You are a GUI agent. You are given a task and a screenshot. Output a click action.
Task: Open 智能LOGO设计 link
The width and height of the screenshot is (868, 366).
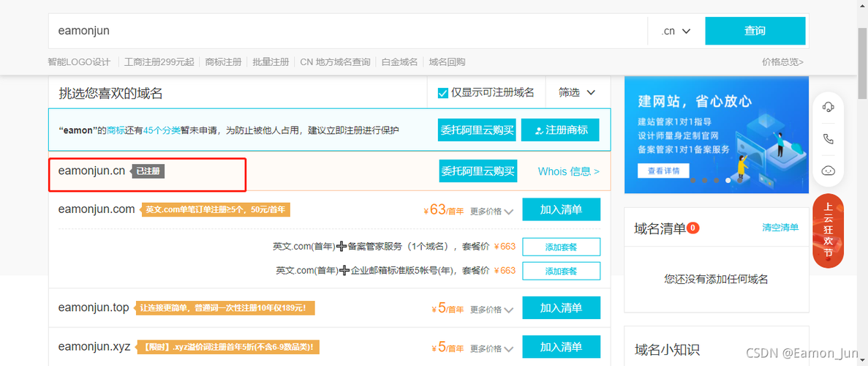tap(79, 62)
